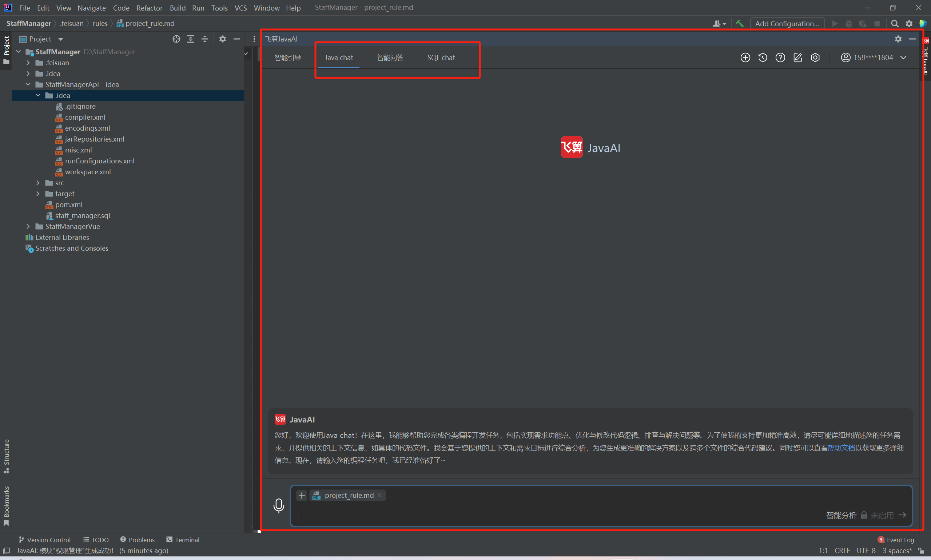Open the code-with-me user dropdown
The height and width of the screenshot is (560, 931).
719,23
